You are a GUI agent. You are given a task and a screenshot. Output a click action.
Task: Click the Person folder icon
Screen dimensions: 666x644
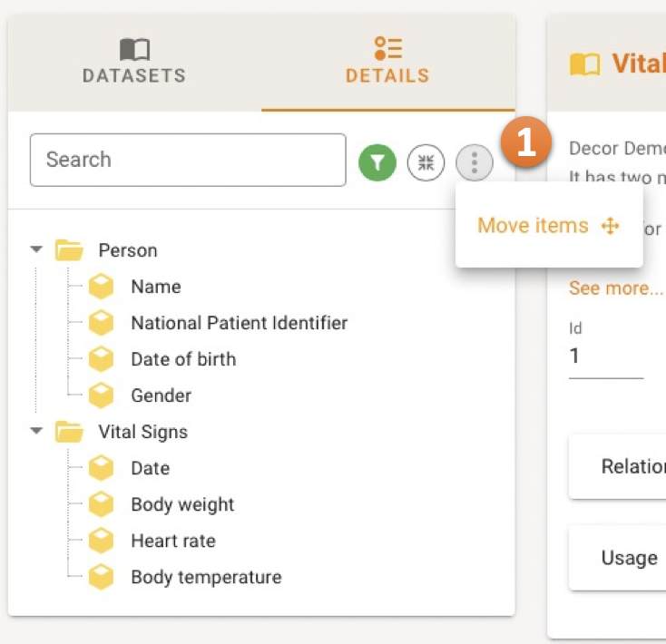click(x=69, y=250)
